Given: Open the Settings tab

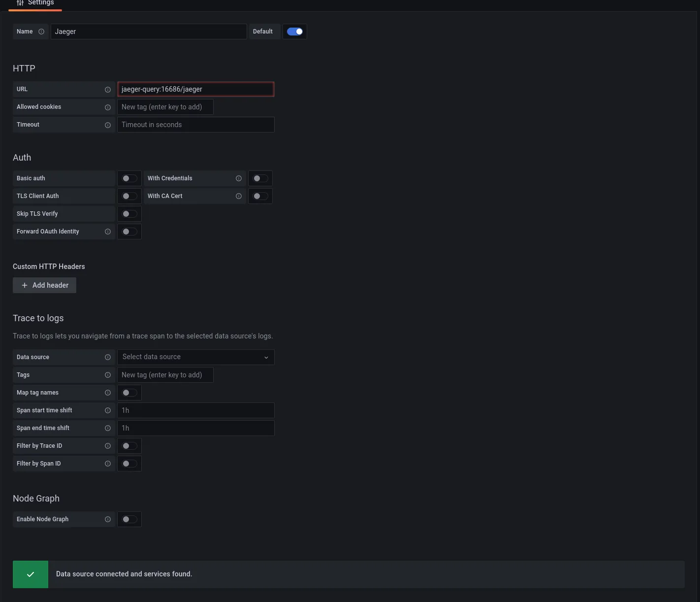Looking at the screenshot, I should [35, 3].
